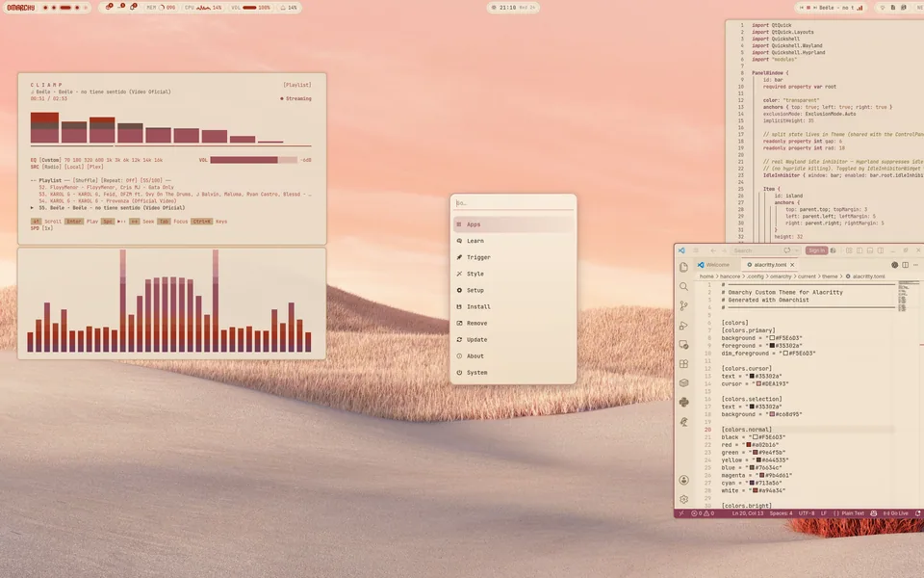
Task: Click Go Live in VS Code status bar
Action: click(895, 513)
